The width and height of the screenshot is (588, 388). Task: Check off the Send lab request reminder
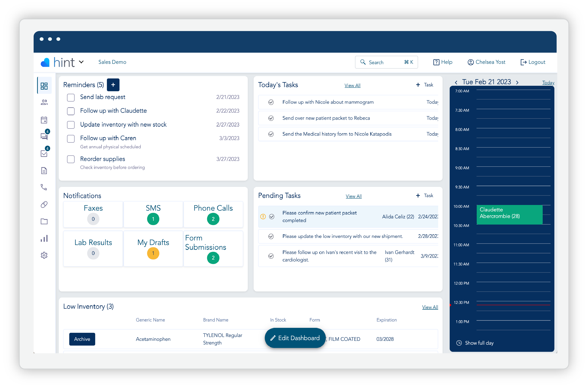pos(71,97)
